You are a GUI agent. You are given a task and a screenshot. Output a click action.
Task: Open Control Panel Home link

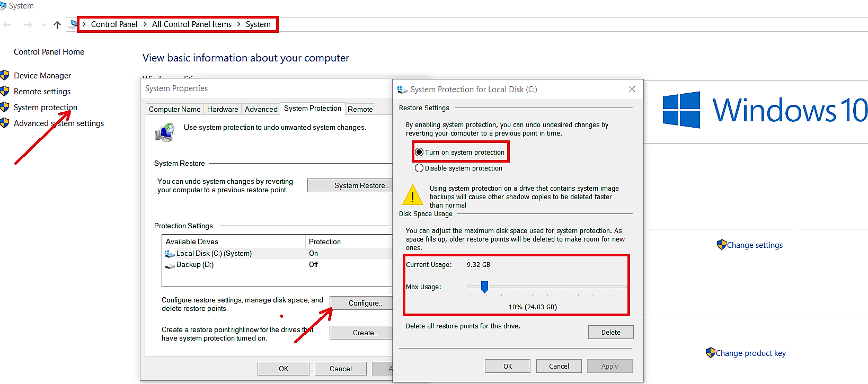click(49, 51)
